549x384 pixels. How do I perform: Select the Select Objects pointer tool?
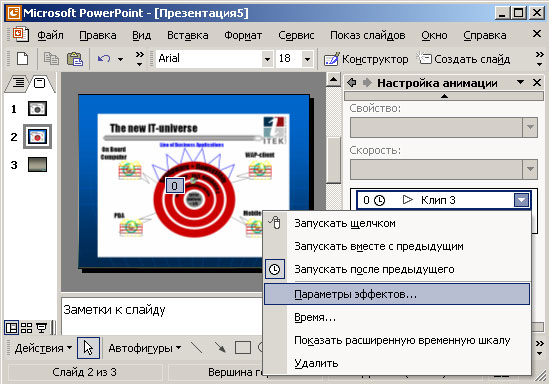tap(89, 348)
